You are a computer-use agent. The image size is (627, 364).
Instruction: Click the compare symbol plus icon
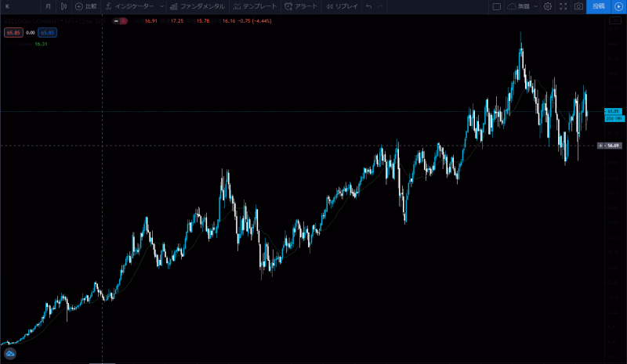[x=78, y=6]
